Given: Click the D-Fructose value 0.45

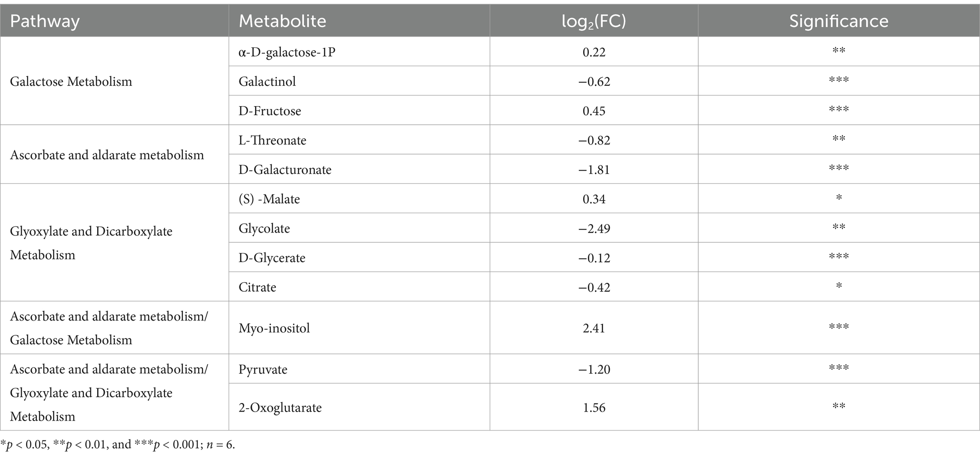Looking at the screenshot, I should pos(594,110).
